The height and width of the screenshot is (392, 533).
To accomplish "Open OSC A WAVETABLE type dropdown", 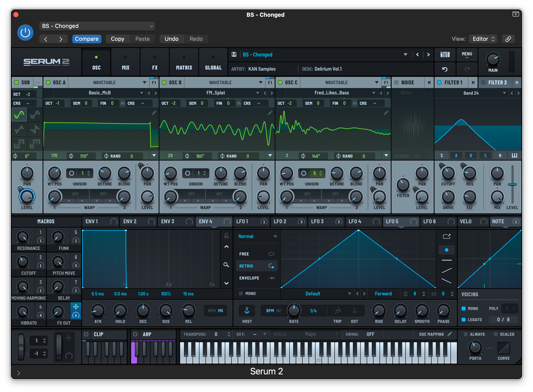I will coord(108,82).
